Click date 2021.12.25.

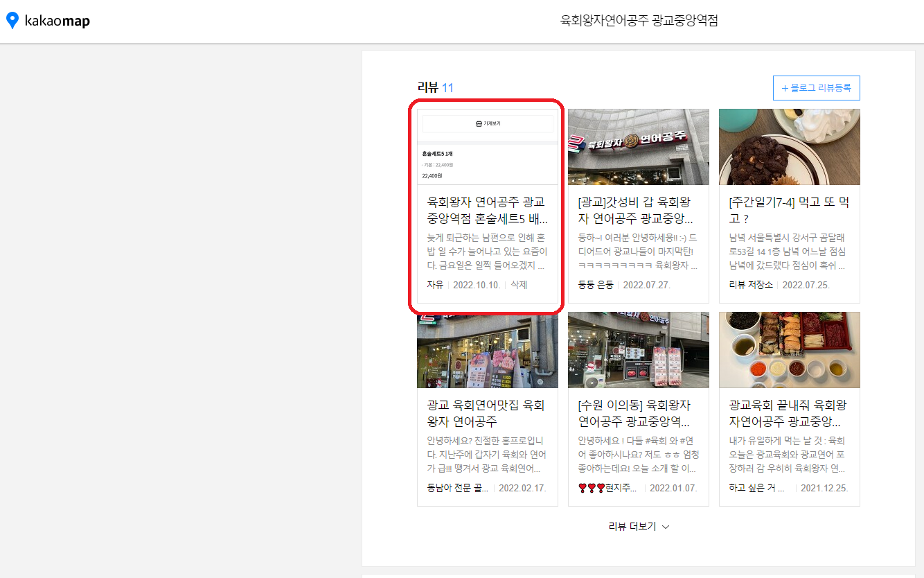[824, 488]
